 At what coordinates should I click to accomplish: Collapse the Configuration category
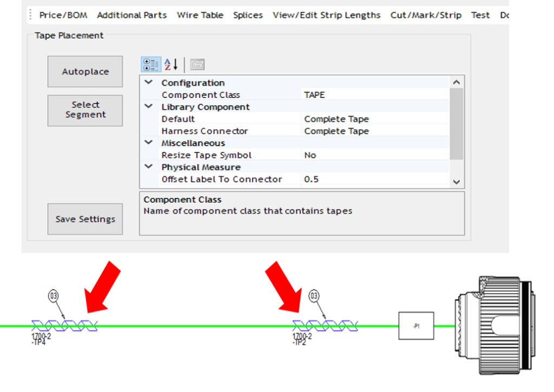tap(149, 83)
